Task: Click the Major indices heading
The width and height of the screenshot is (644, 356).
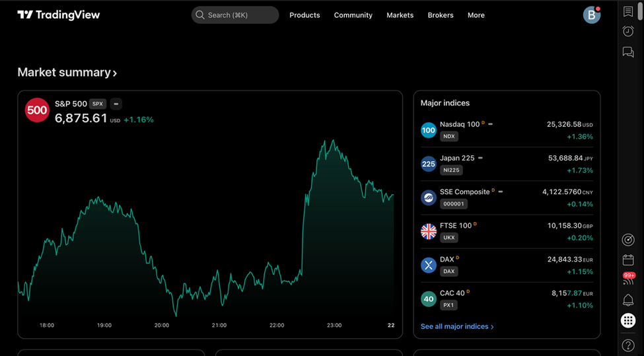Action: click(x=445, y=103)
